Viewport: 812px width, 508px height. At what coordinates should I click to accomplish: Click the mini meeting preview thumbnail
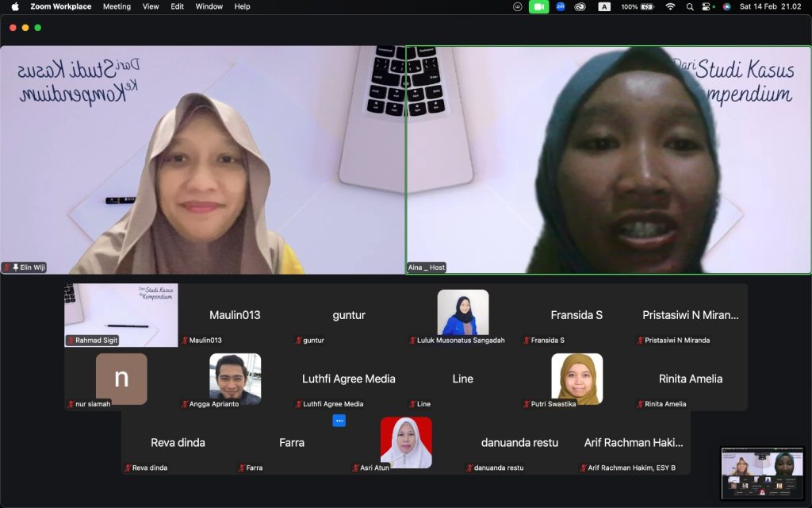click(x=762, y=473)
